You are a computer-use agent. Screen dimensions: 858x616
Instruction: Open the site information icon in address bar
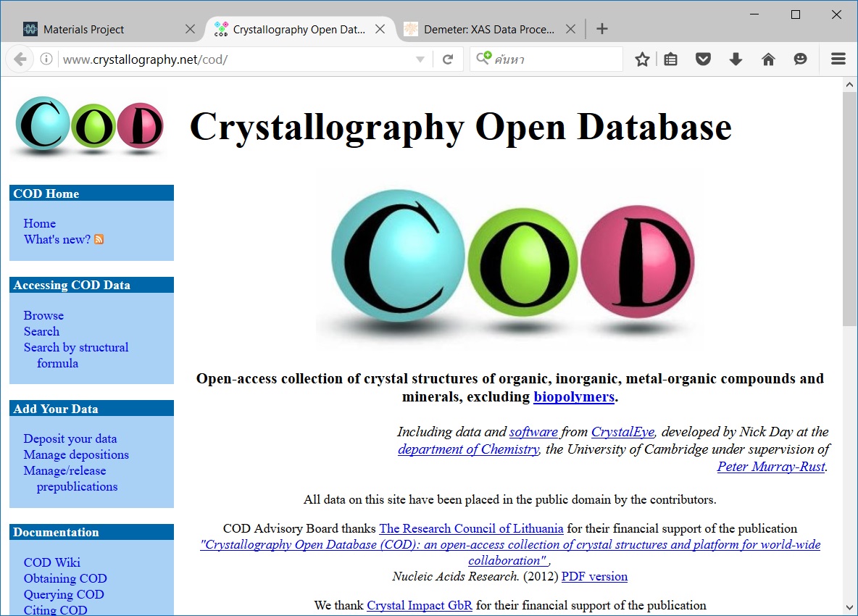[x=46, y=59]
